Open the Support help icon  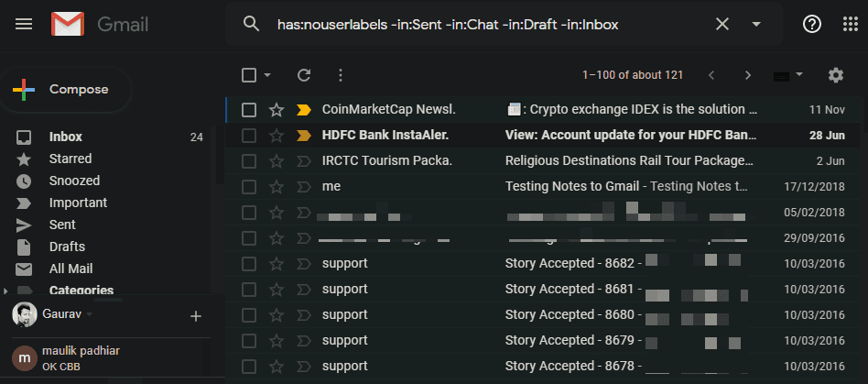tap(811, 24)
